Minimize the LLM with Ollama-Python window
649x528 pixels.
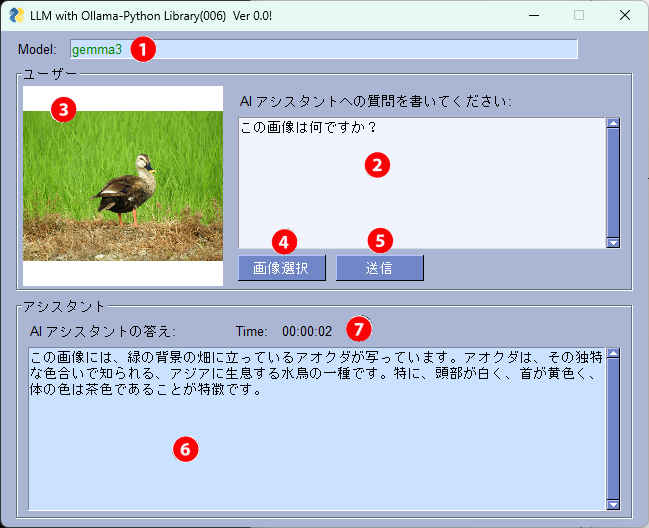point(531,15)
